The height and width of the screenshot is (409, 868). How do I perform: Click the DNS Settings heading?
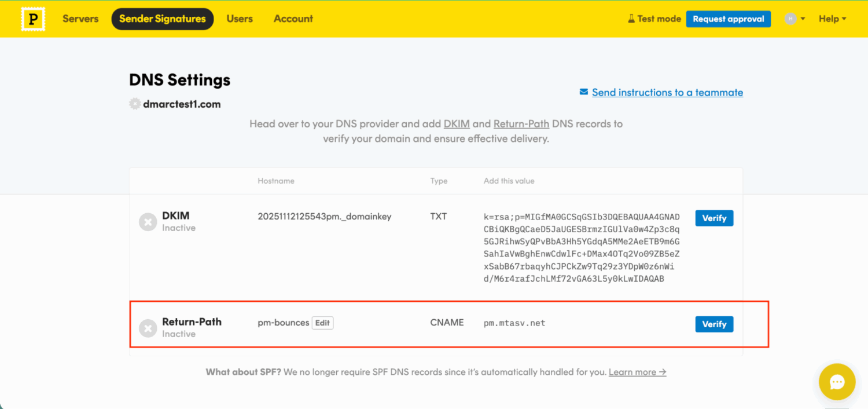click(180, 80)
